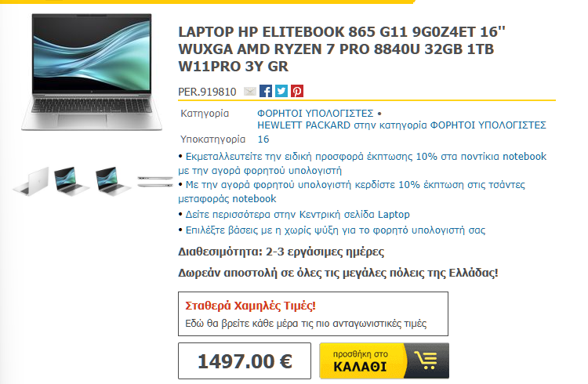Visit the Κεντρική σελίδα Laptop link
The height and width of the screenshot is (384, 588).
point(297,215)
